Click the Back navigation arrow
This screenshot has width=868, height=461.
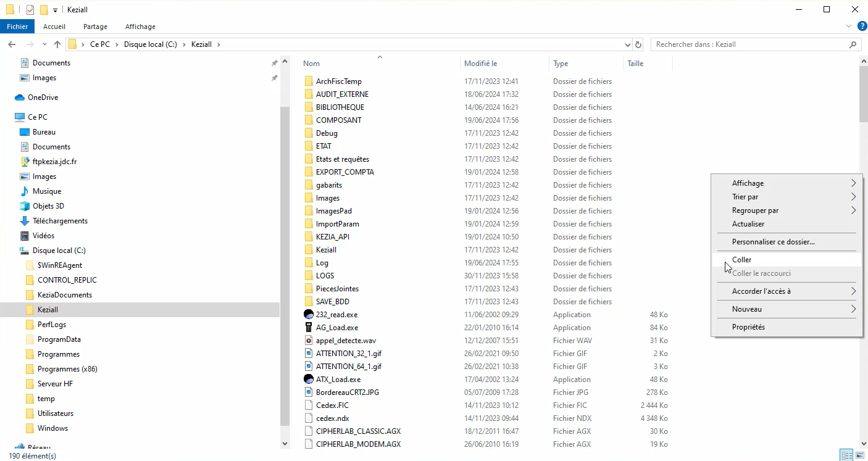click(12, 44)
